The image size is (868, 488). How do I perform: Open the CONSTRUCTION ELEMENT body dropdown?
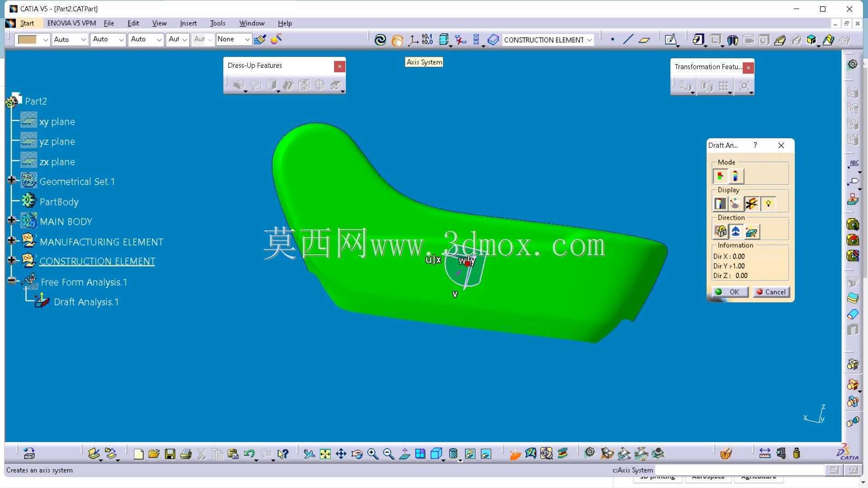(x=589, y=40)
